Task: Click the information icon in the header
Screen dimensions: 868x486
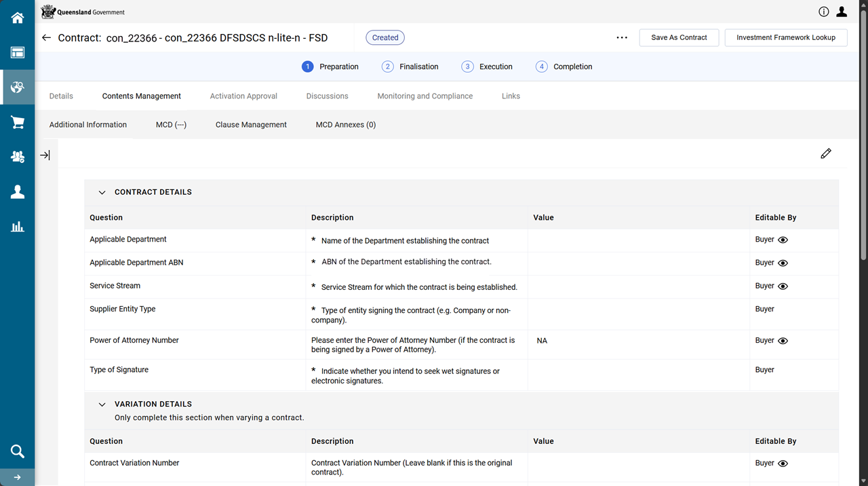Action: (x=823, y=12)
